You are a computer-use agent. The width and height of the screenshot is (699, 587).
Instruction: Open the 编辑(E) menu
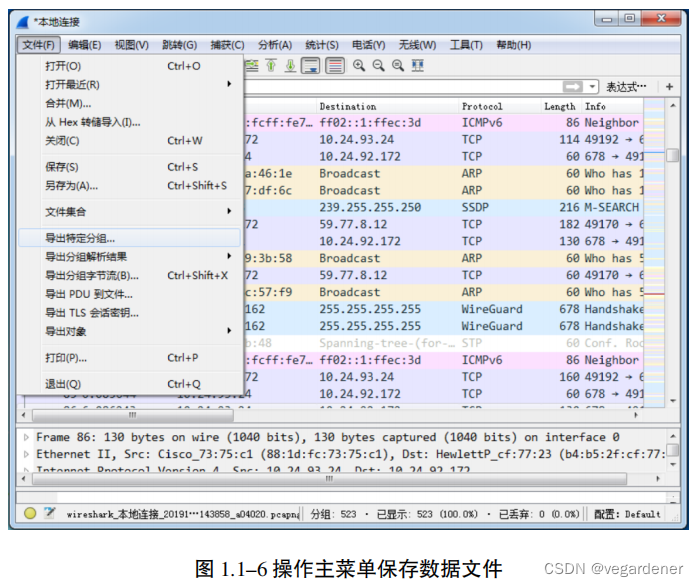tap(85, 45)
